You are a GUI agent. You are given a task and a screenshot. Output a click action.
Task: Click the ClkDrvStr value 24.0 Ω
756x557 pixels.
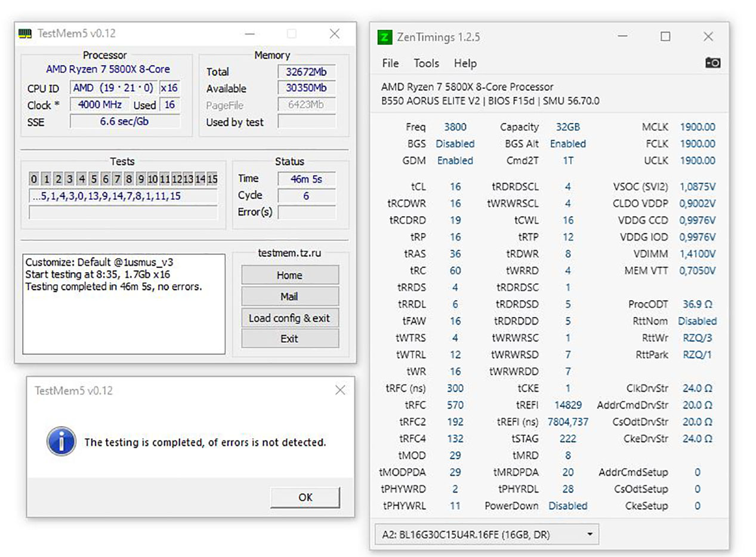698,388
